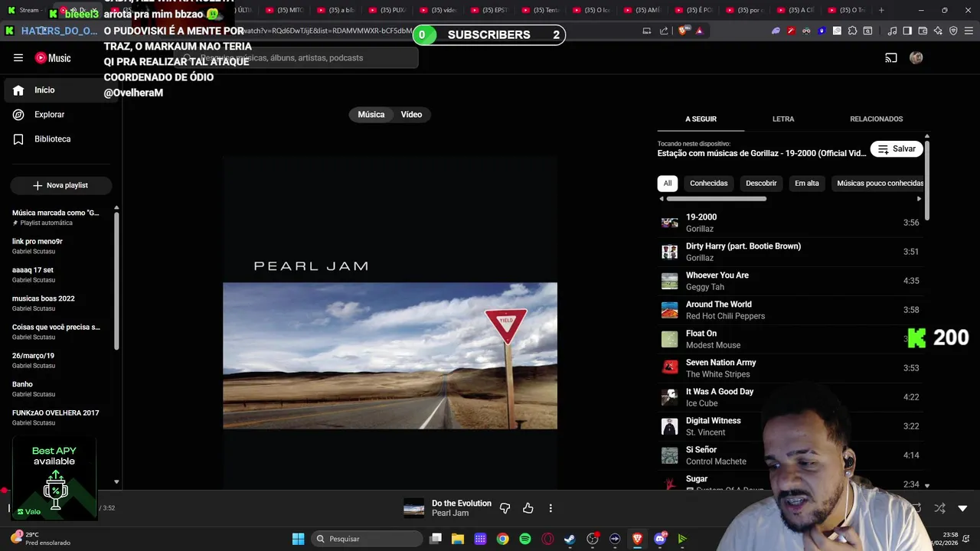Open media control music note icon
980x551 pixels.
point(892,31)
